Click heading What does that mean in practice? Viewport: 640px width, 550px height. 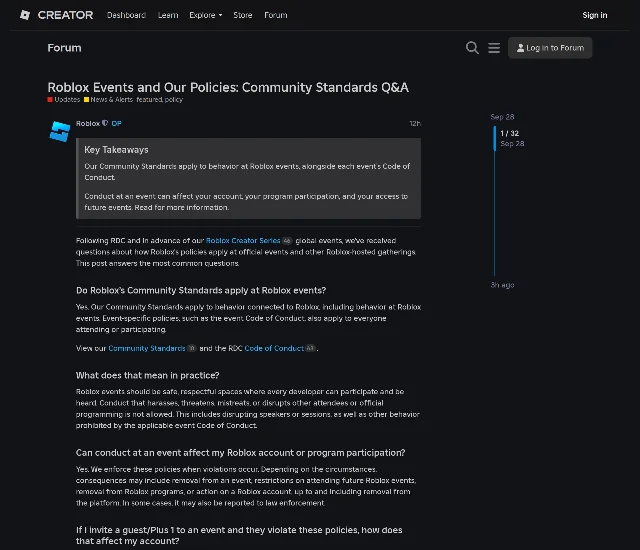tap(147, 375)
